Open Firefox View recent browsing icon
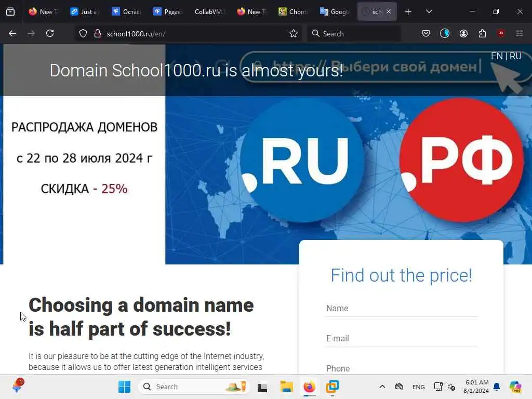This screenshot has height=399, width=532. click(10, 11)
